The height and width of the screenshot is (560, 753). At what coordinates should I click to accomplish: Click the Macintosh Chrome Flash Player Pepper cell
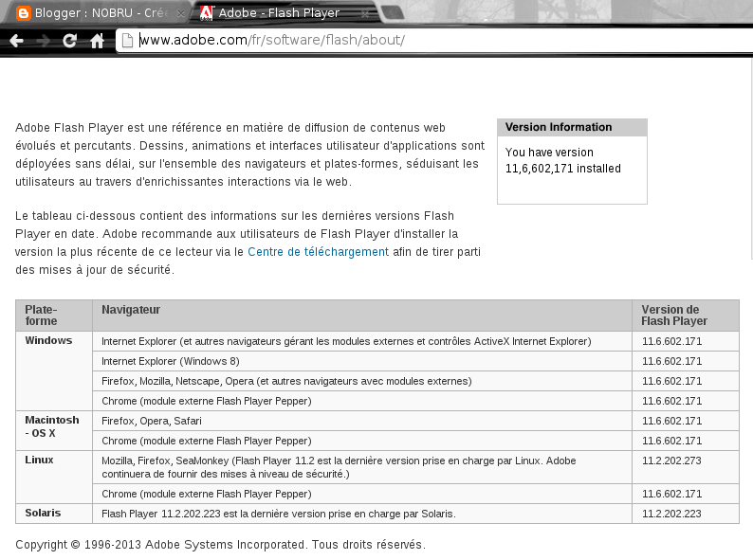pos(362,441)
